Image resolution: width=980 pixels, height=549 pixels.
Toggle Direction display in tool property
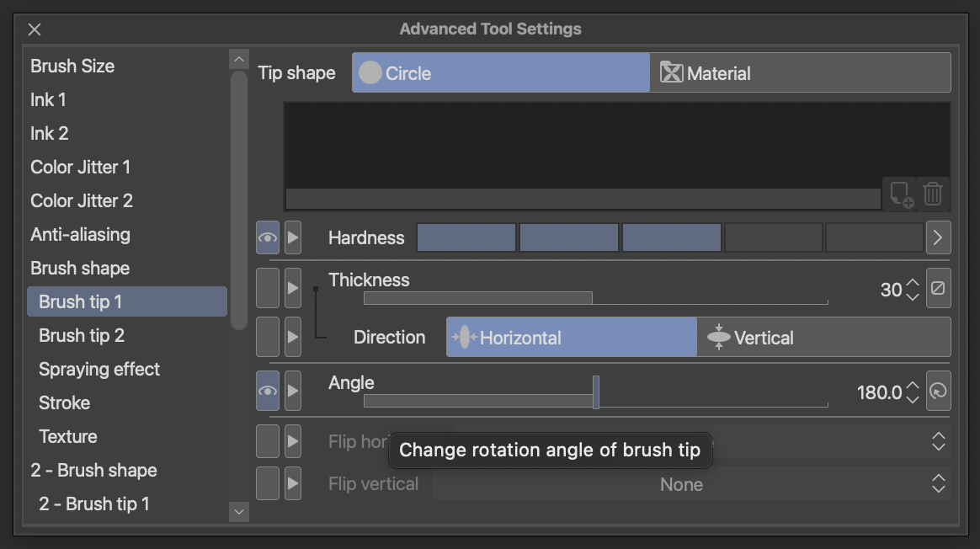tap(268, 337)
